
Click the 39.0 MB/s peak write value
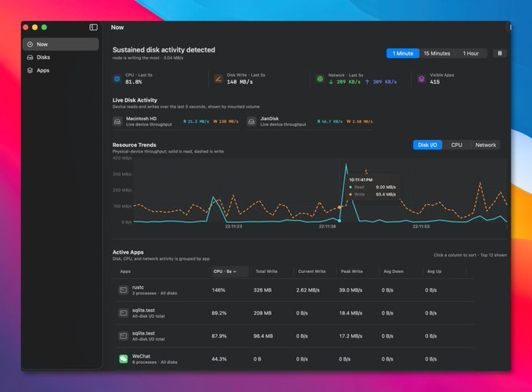pyautogui.click(x=350, y=290)
